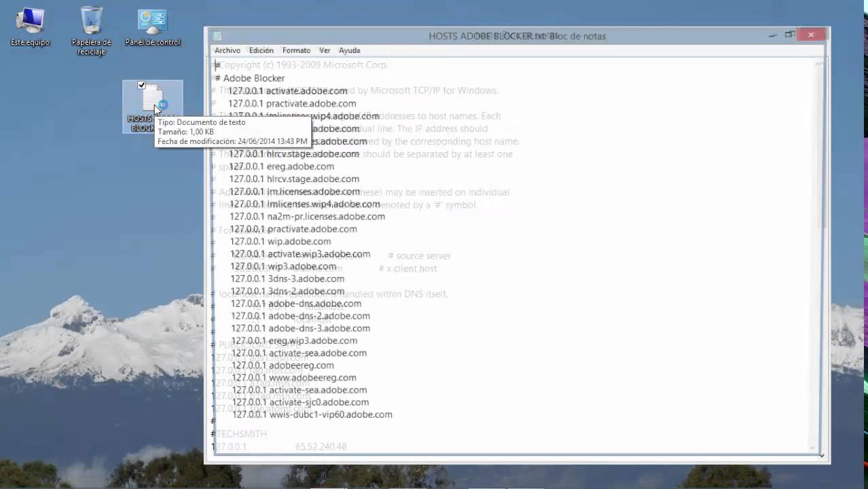The image size is (868, 489).
Task: Click the 'ereg.wip3.adobe.com' line
Action: click(294, 340)
